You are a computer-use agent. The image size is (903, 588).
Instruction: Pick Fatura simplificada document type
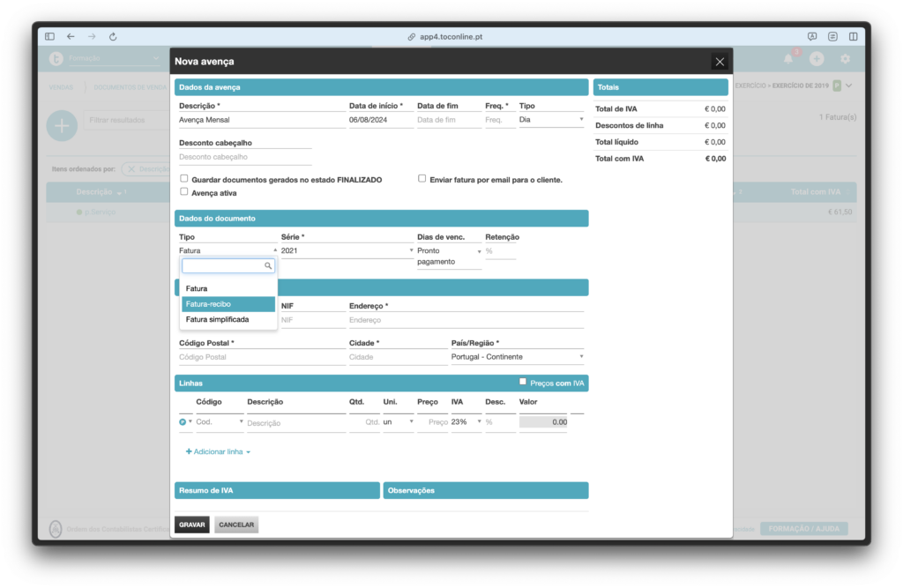point(228,320)
